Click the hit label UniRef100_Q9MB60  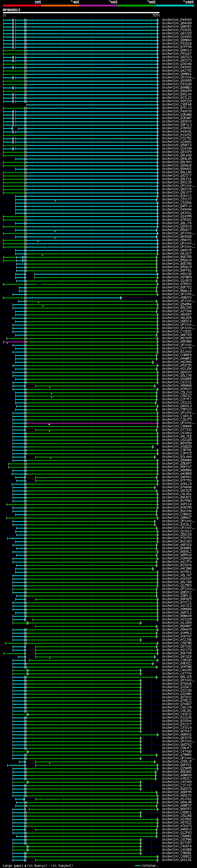click(x=177, y=40)
